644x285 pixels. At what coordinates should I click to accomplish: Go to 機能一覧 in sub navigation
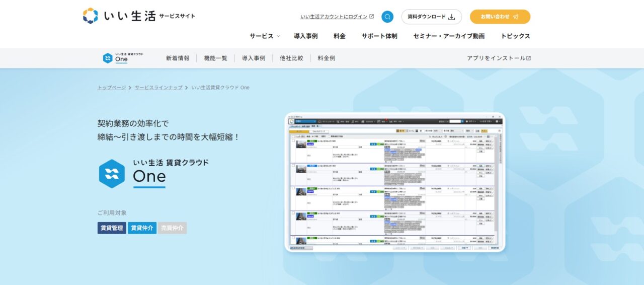(215, 58)
